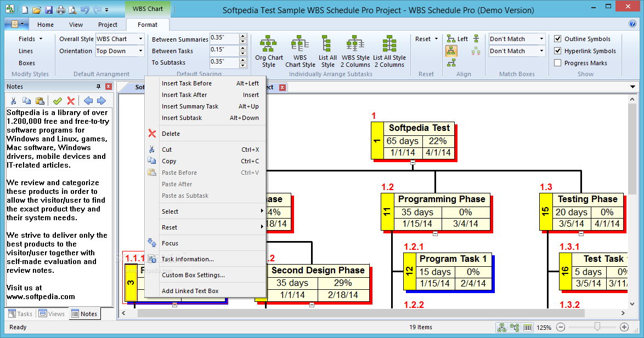Open Help using the question mark icon
The width and height of the screenshot is (644, 338).
click(x=632, y=24)
